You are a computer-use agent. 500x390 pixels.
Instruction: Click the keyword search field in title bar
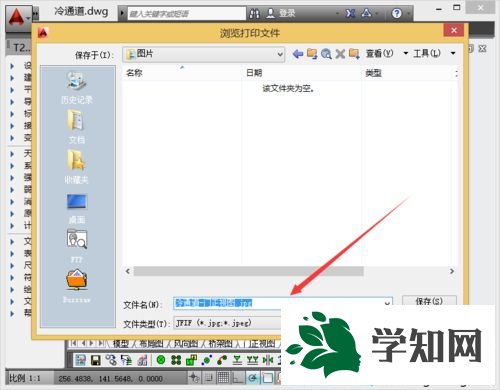186,14
